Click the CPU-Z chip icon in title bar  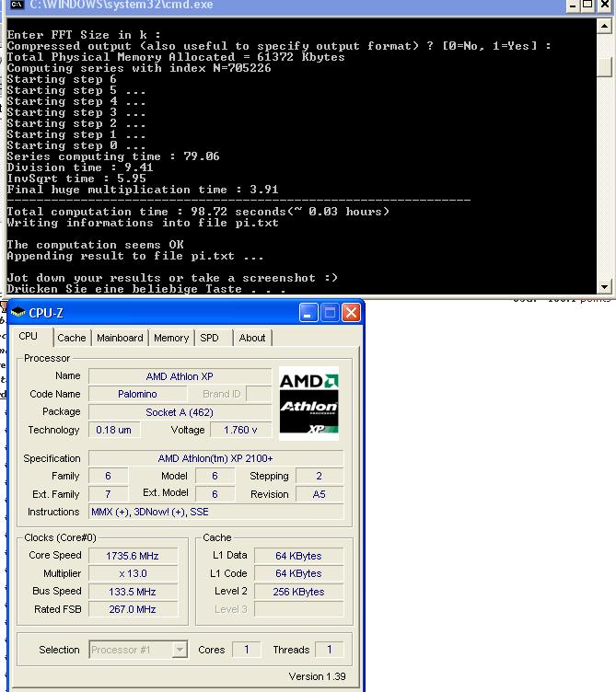[x=18, y=313]
